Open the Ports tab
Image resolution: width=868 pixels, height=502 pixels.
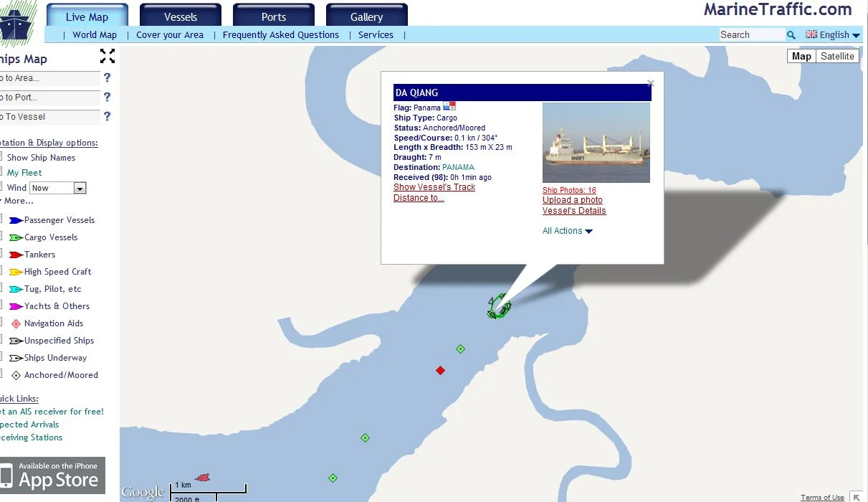tap(274, 16)
